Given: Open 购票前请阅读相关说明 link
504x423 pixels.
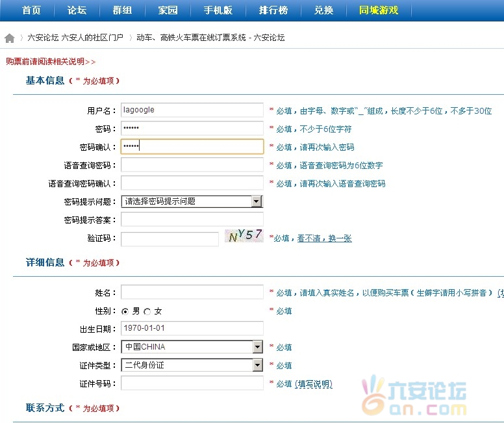Looking at the screenshot, I should 51,62.
